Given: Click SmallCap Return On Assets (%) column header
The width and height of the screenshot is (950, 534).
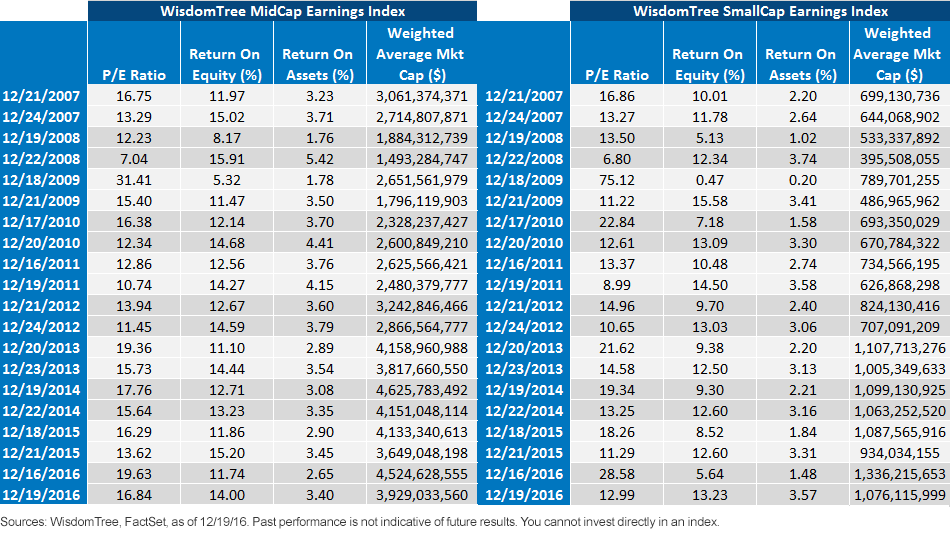Looking at the screenshot, I should pos(802,64).
